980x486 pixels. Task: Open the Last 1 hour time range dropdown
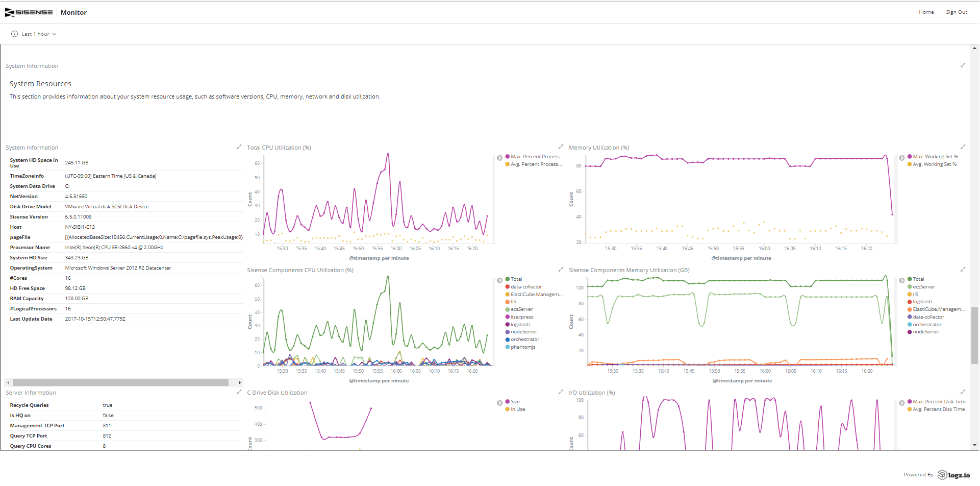tap(36, 34)
